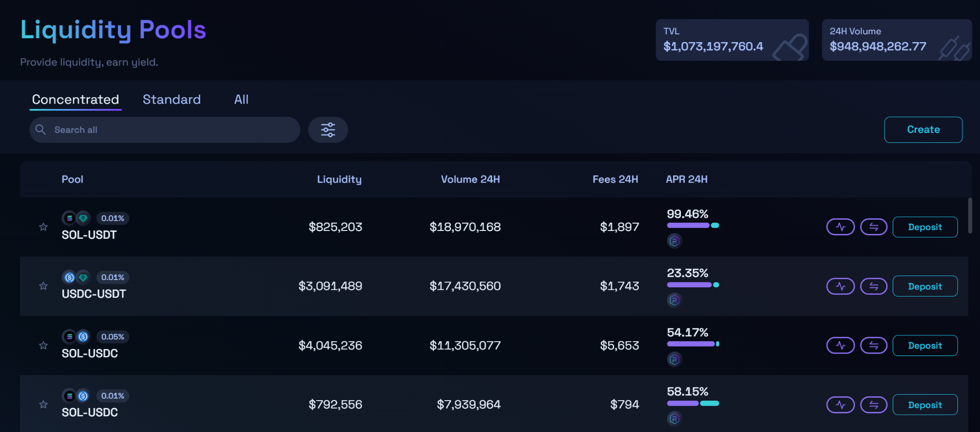Click the APR 24H column header
Viewport: 980px width, 432px height.
pyautogui.click(x=686, y=179)
